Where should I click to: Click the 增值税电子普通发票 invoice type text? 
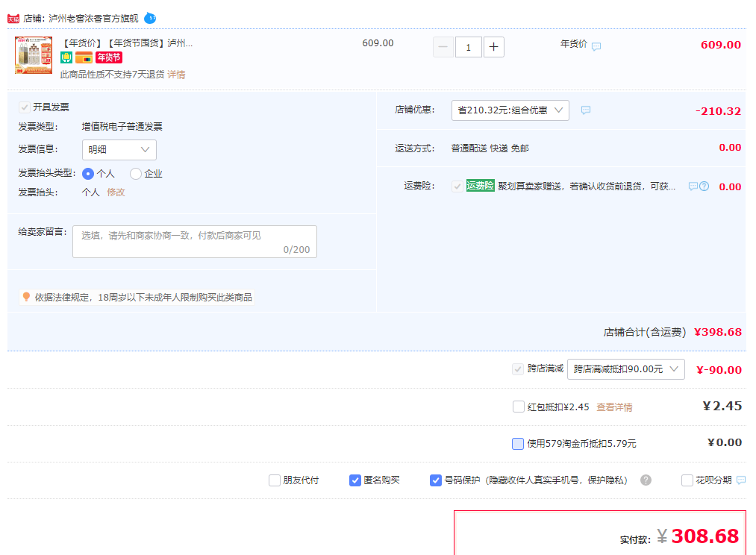[122, 127]
